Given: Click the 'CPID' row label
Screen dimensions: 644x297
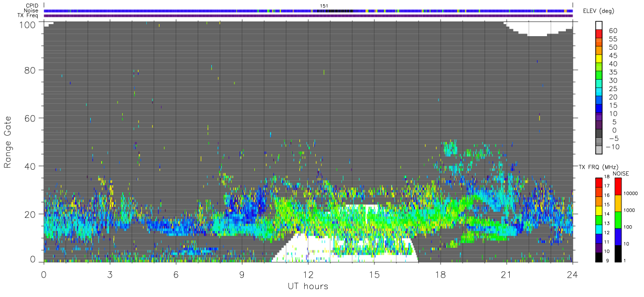Looking at the screenshot, I should pyautogui.click(x=32, y=6).
